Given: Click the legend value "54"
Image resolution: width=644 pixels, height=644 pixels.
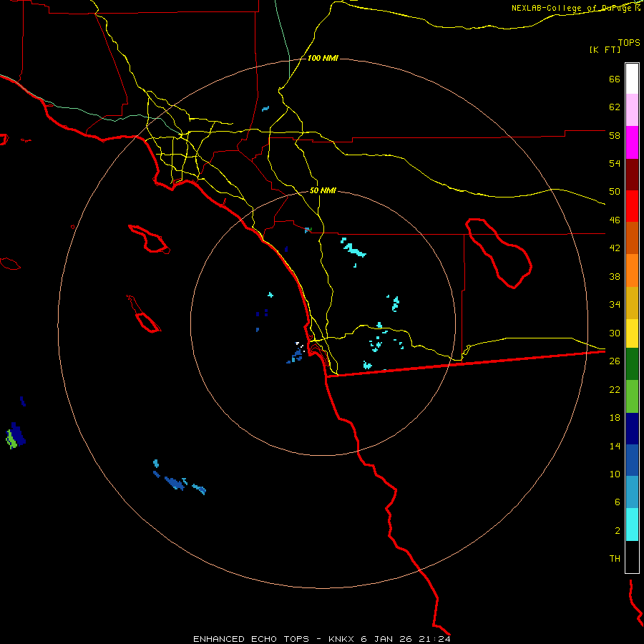Looking at the screenshot, I should [615, 163].
